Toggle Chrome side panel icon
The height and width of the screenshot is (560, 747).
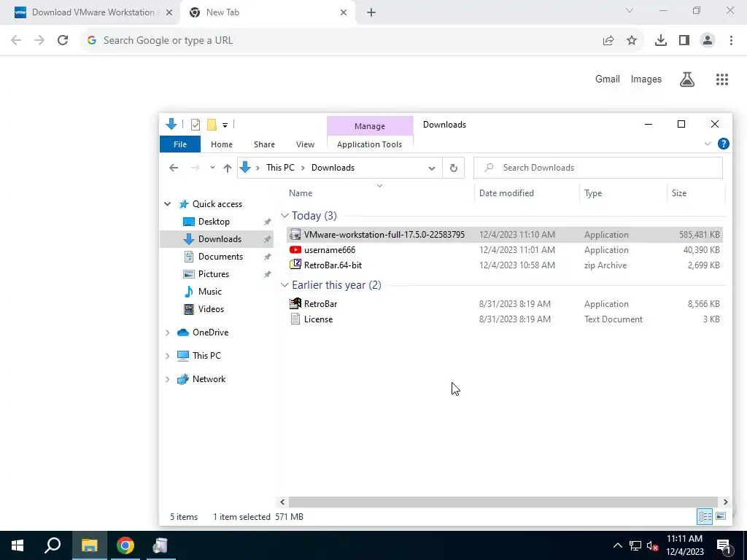(684, 41)
